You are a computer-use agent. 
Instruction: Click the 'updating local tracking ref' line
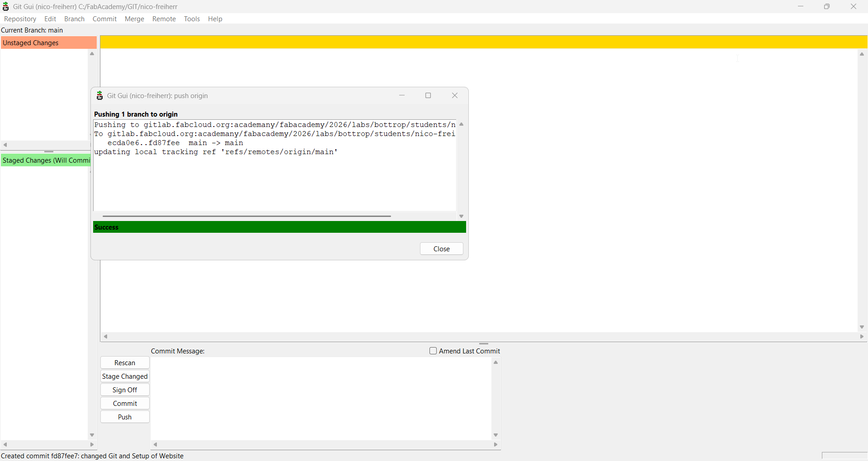click(x=216, y=152)
